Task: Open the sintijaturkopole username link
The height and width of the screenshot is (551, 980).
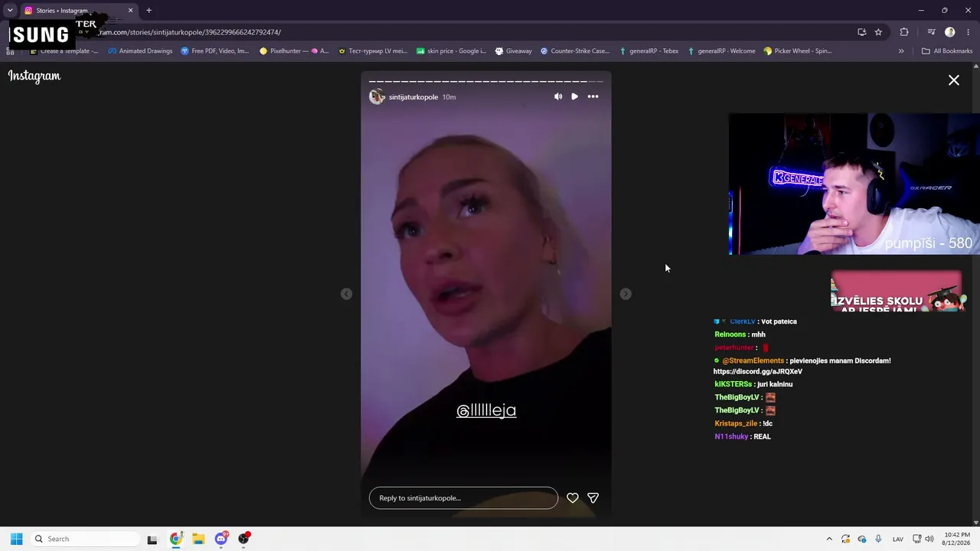Action: coord(413,97)
